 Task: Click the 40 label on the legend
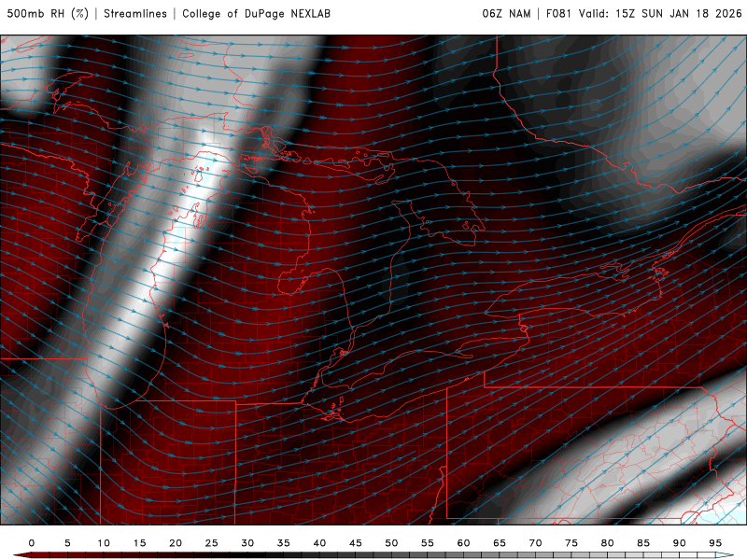pos(319,543)
